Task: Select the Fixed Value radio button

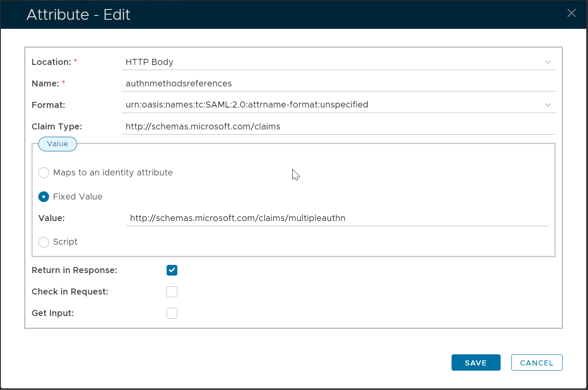Action: 44,197
